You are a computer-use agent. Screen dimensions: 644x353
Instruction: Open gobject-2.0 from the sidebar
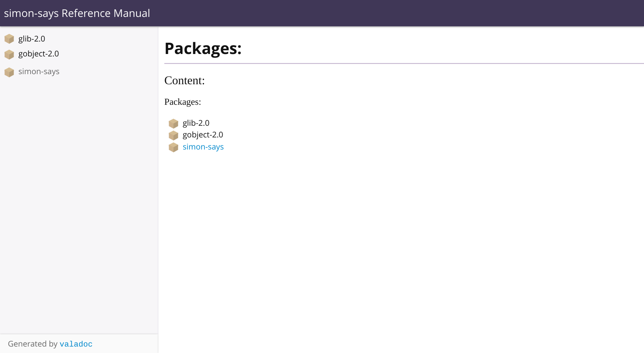[x=39, y=54]
